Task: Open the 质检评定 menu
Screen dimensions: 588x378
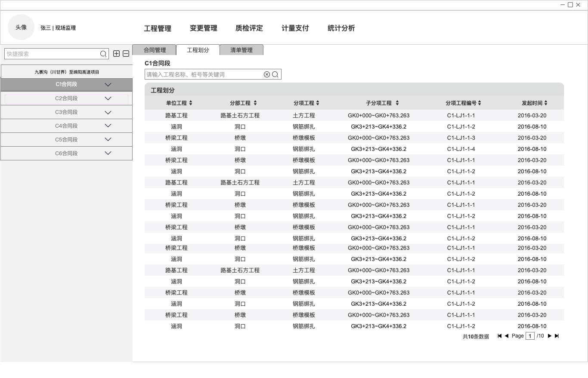Action: point(249,28)
